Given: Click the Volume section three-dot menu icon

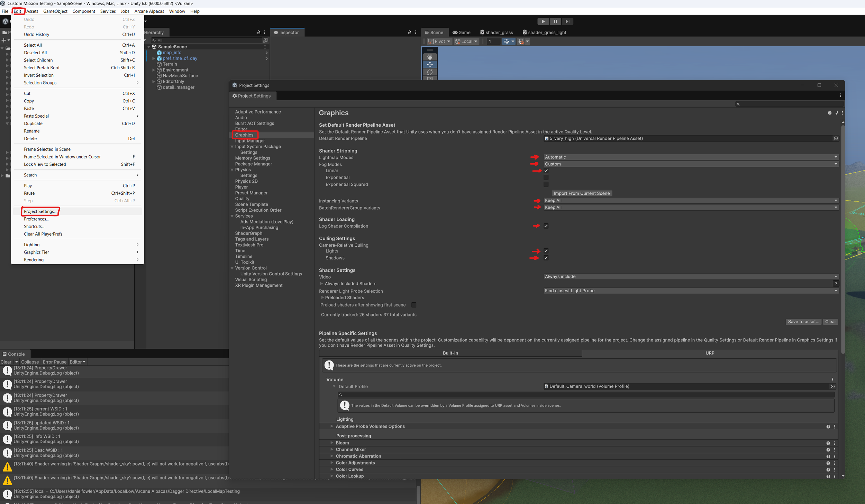Looking at the screenshot, I should coord(832,380).
